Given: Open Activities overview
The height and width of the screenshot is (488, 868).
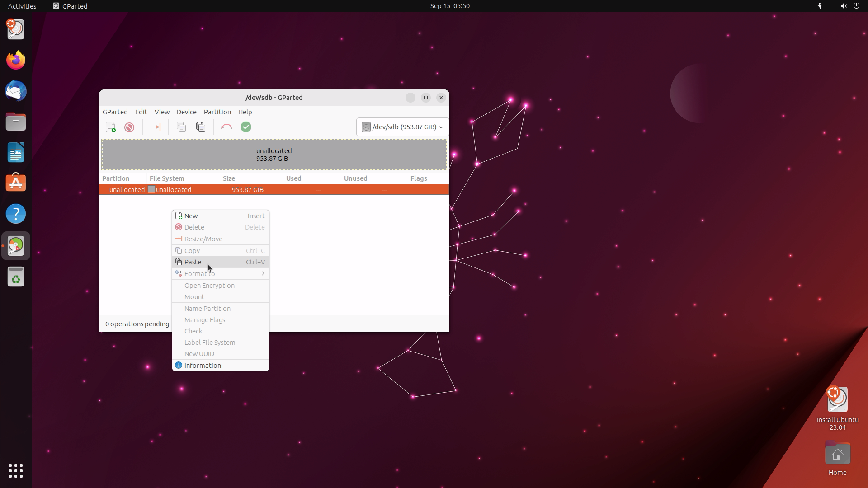Looking at the screenshot, I should (x=22, y=6).
